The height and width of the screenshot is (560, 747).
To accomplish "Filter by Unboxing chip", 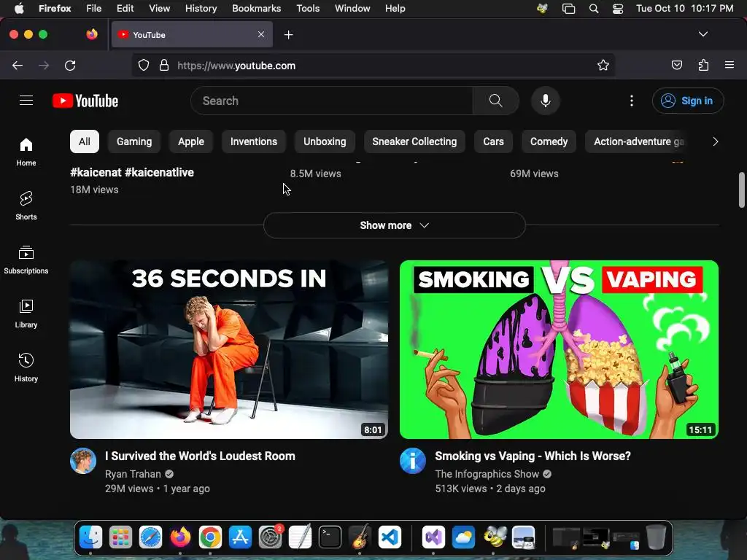I will tap(325, 141).
